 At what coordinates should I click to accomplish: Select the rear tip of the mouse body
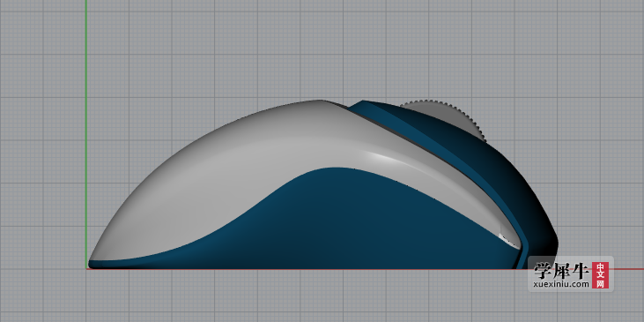tap(91, 263)
